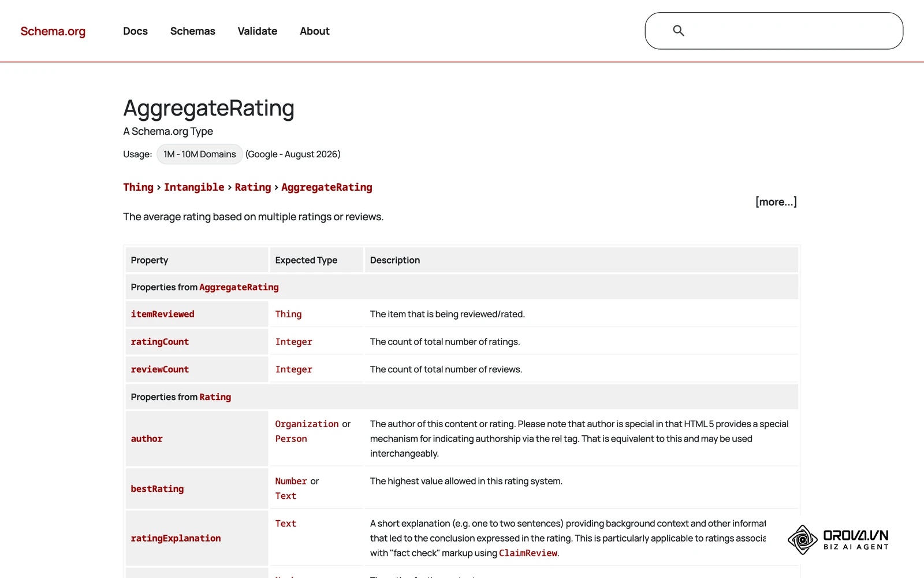Open the ratingExplanation property
The width and height of the screenshot is (924, 578).
[x=176, y=539]
